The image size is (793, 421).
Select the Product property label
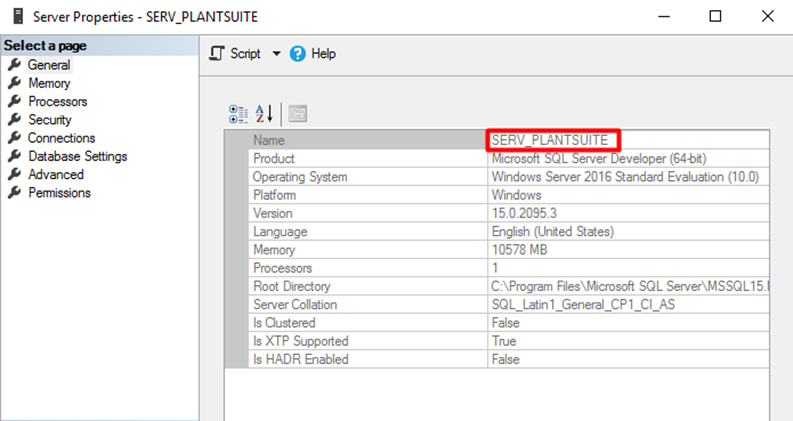[274, 158]
